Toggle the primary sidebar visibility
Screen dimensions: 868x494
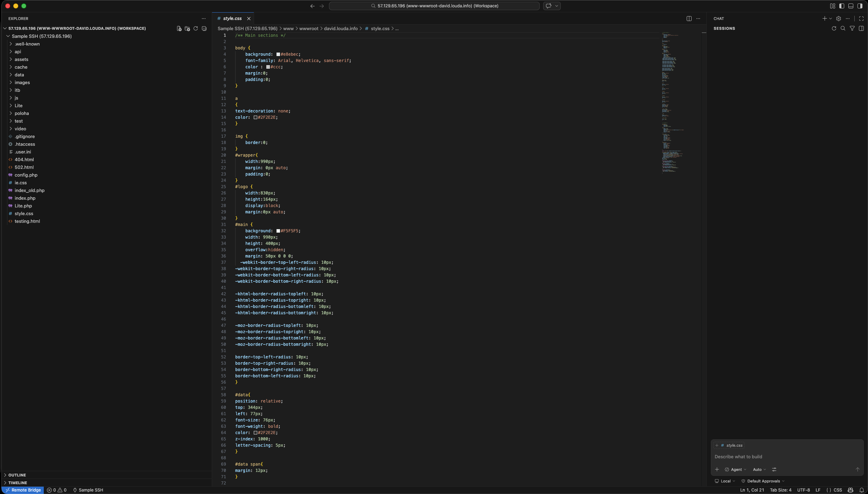[841, 6]
